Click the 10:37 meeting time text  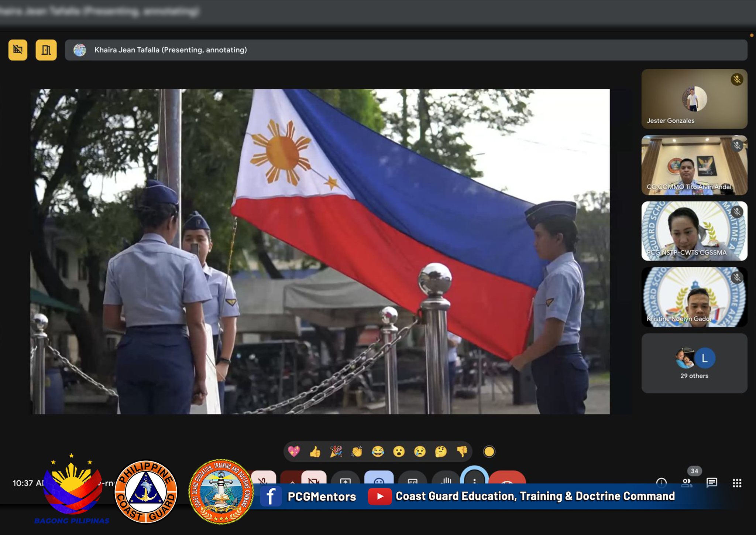pos(28,483)
